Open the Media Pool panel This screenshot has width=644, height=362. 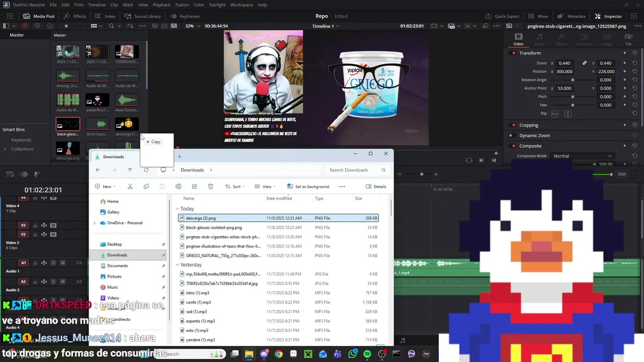39,16
